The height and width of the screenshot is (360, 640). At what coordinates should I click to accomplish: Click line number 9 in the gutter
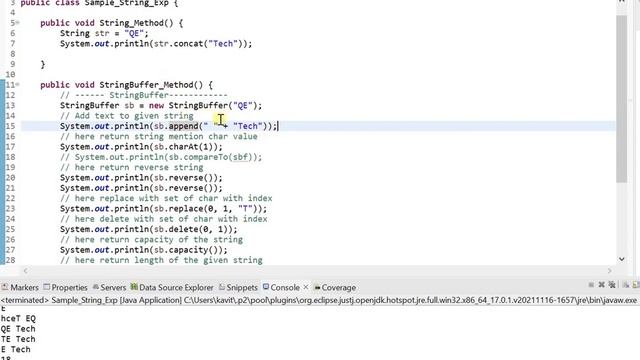coord(13,64)
